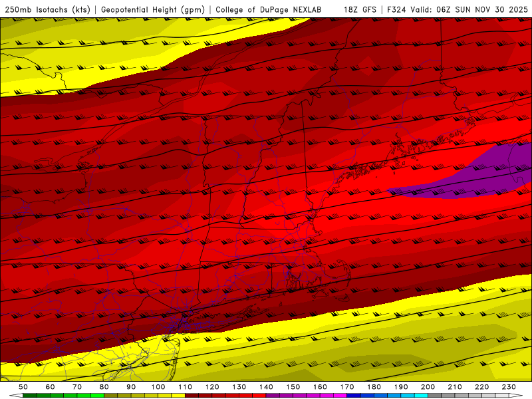Image resolution: width=532 pixels, height=399 pixels.
Task: Click the 100 label on the color scale
Action: (158, 387)
